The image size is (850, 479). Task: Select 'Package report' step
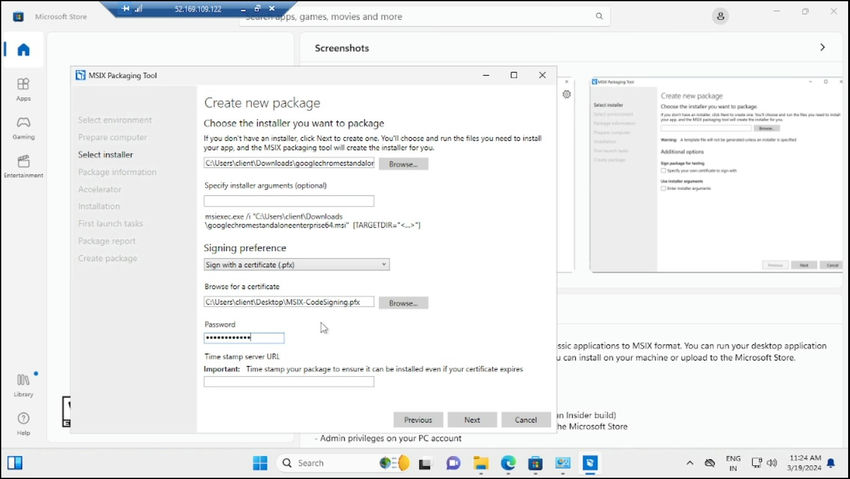107,241
